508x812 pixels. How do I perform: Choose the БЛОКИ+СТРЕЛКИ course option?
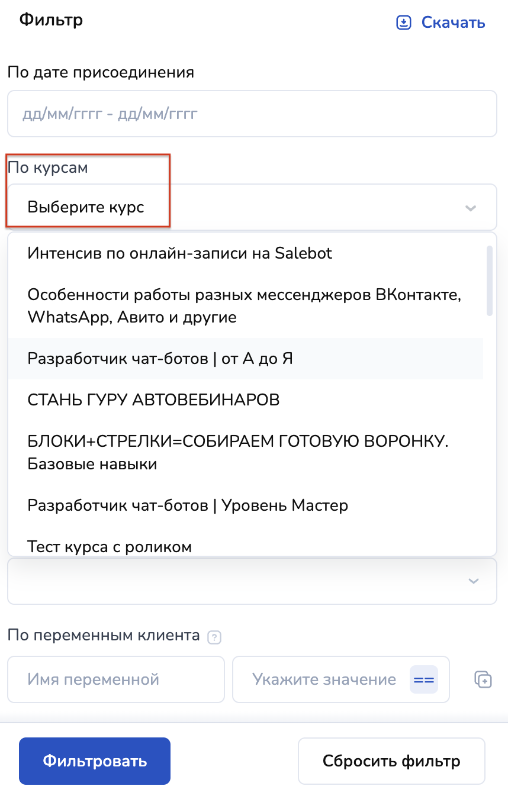tap(237, 452)
